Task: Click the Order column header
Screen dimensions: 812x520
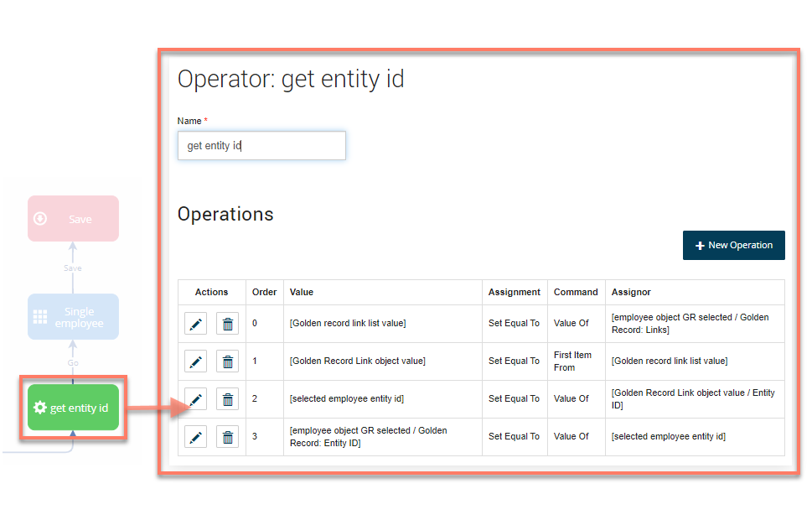Action: click(264, 293)
